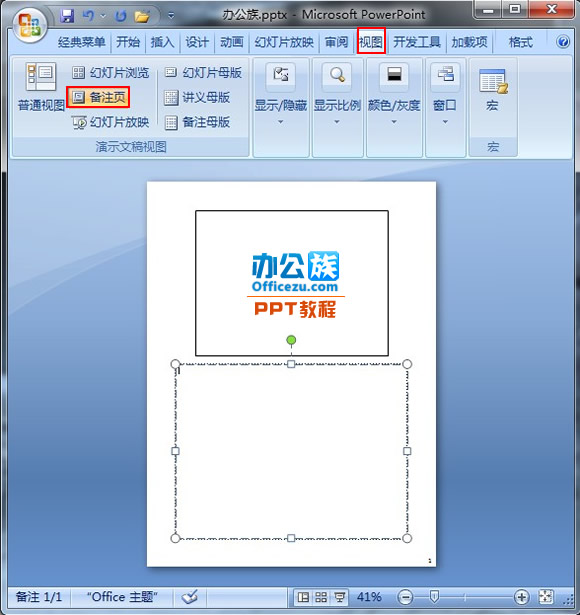Open the 格式 contextual tab
The image size is (580, 615).
tap(520, 42)
